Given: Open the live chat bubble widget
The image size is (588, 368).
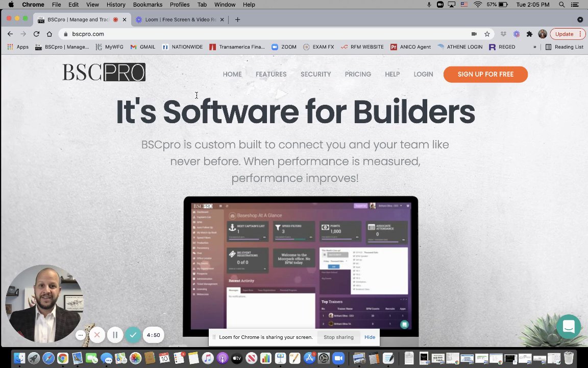Looking at the screenshot, I should (x=569, y=326).
